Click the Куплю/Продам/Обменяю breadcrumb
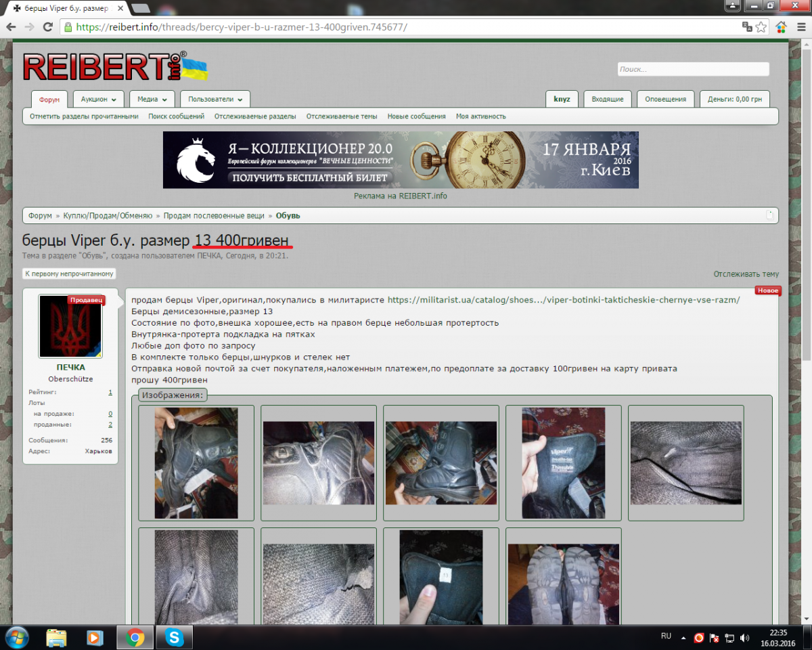The height and width of the screenshot is (650, 812). click(x=108, y=215)
